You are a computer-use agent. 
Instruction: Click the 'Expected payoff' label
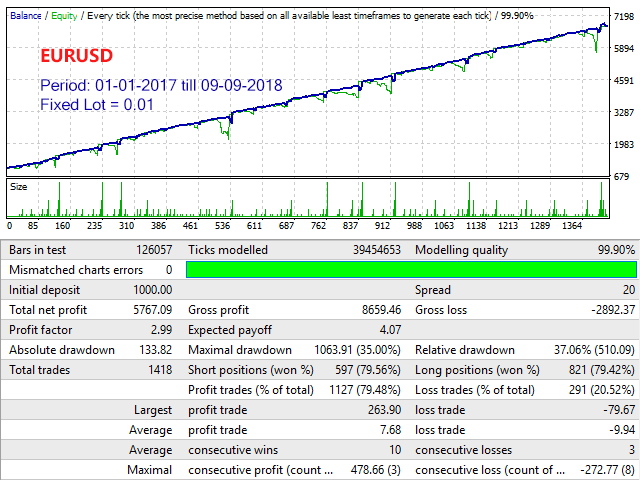click(x=230, y=330)
